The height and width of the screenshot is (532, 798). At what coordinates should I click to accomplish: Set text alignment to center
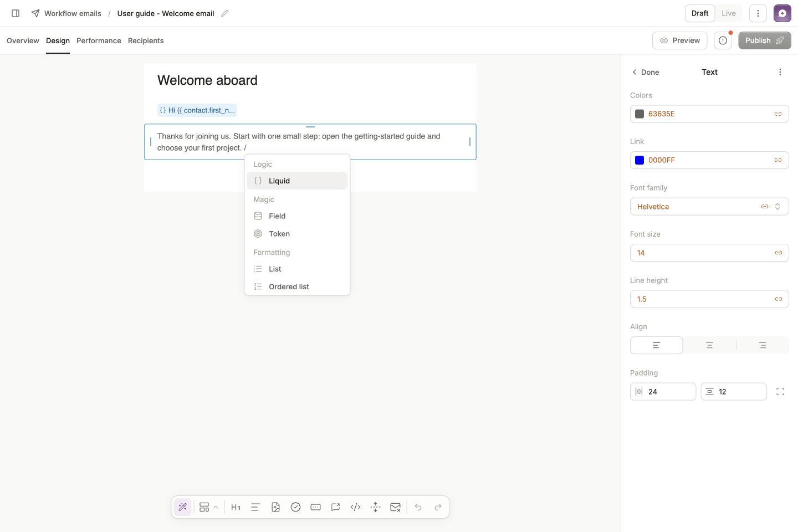click(x=709, y=345)
